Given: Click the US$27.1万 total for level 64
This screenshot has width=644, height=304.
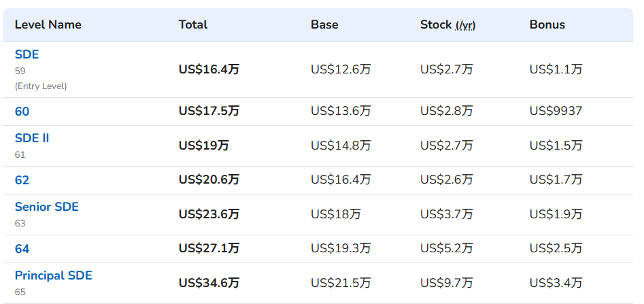Looking at the screenshot, I should pos(209,248).
